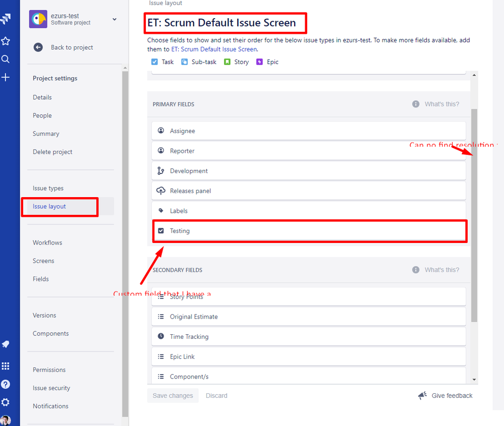Screen dimensions: 504x426
Task: Open Workflows settings
Action: [47, 242]
